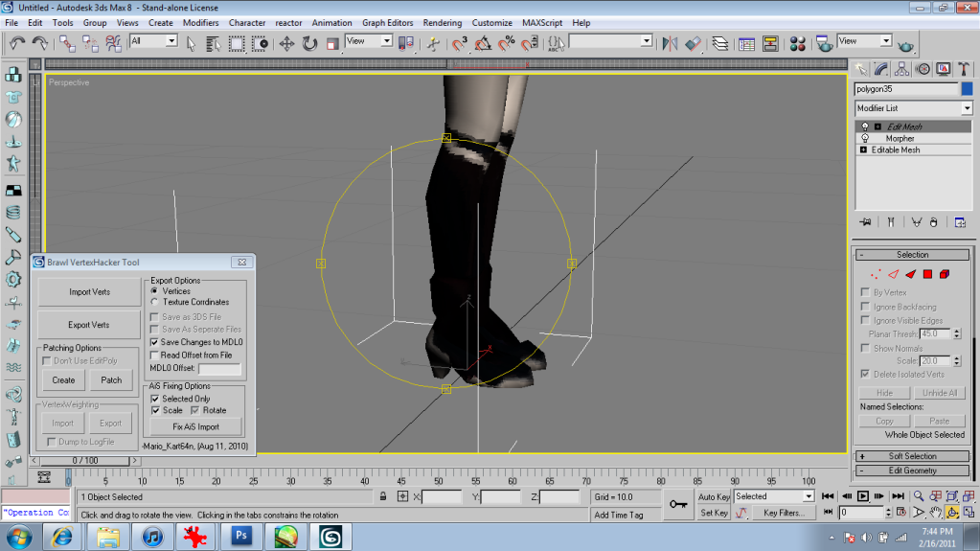Screen dimensions: 980x551
Task: Open the Motion panel tab icon
Action: (923, 69)
